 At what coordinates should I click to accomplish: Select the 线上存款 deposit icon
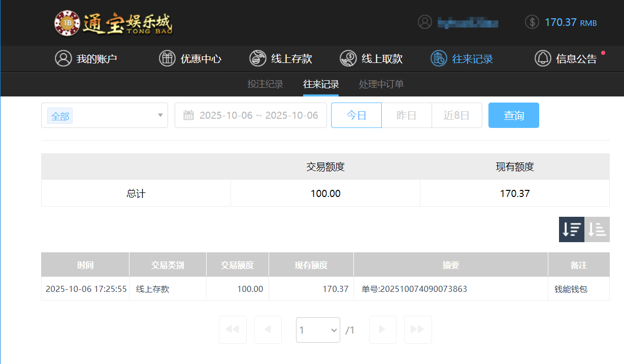pyautogui.click(x=257, y=58)
